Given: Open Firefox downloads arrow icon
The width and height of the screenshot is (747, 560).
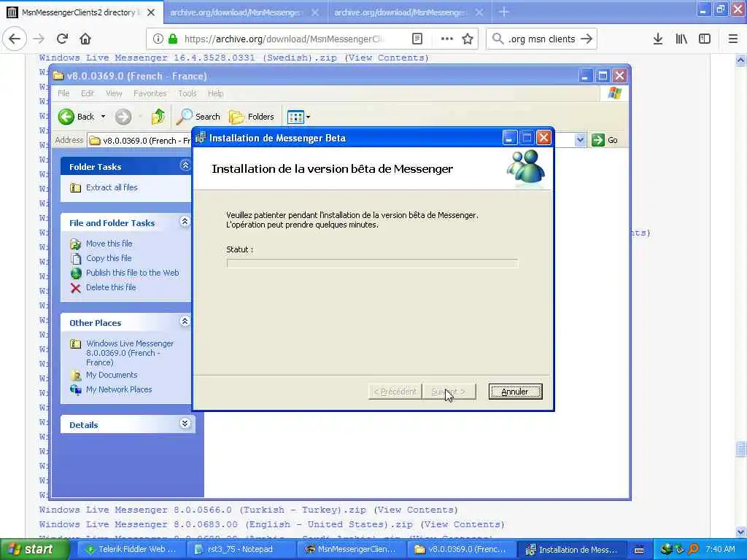Looking at the screenshot, I should (x=658, y=39).
